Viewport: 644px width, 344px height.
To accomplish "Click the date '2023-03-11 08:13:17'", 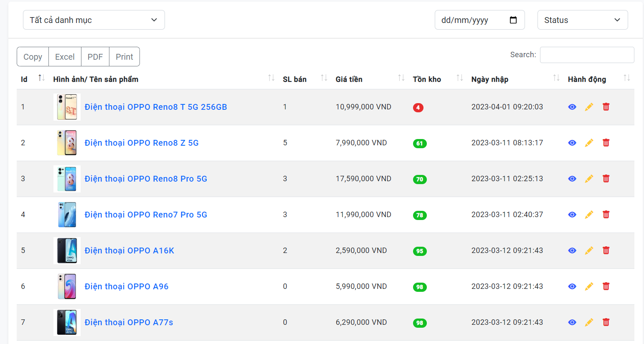I will pos(507,143).
